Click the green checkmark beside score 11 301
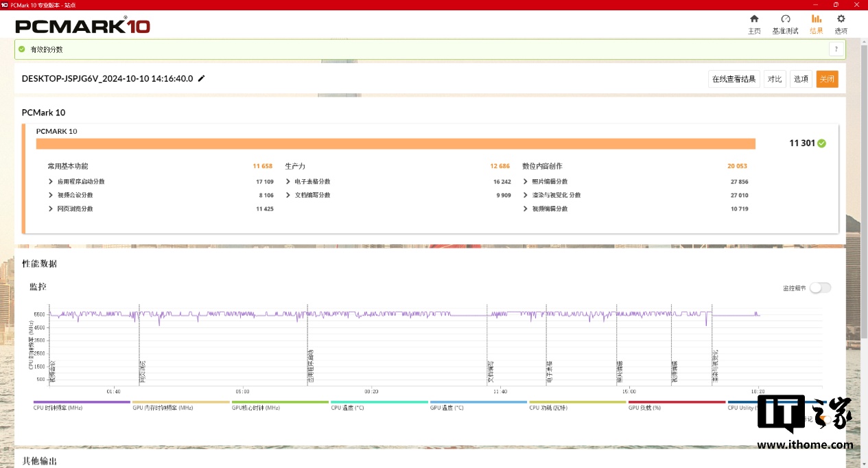This screenshot has height=468, width=868. click(x=822, y=143)
